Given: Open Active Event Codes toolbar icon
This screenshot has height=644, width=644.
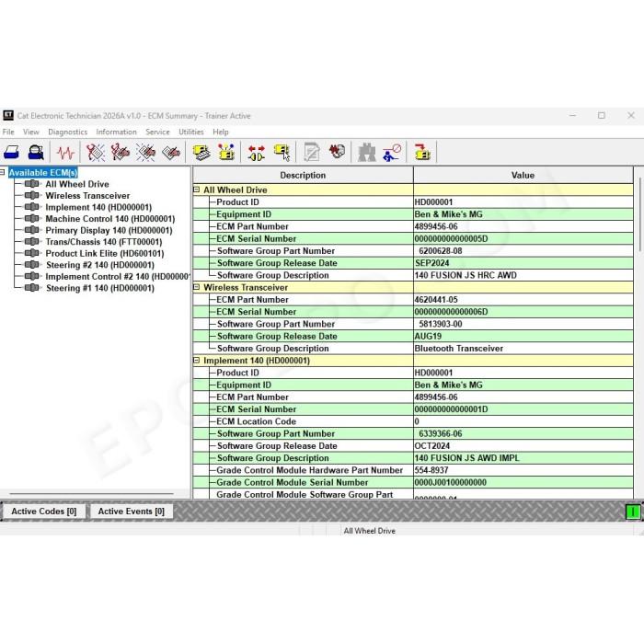Looking at the screenshot, I should click(x=145, y=153).
